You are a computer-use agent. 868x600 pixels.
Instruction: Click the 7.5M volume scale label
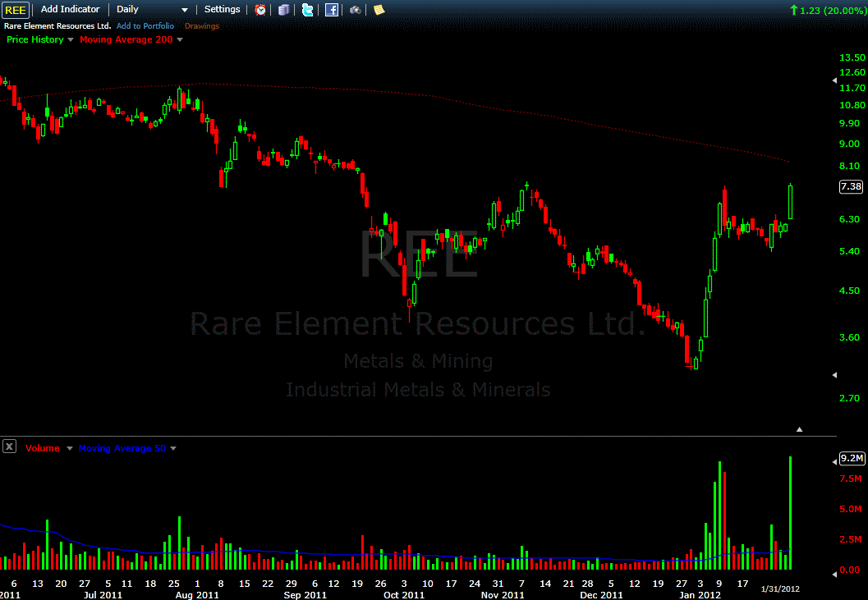tap(850, 479)
